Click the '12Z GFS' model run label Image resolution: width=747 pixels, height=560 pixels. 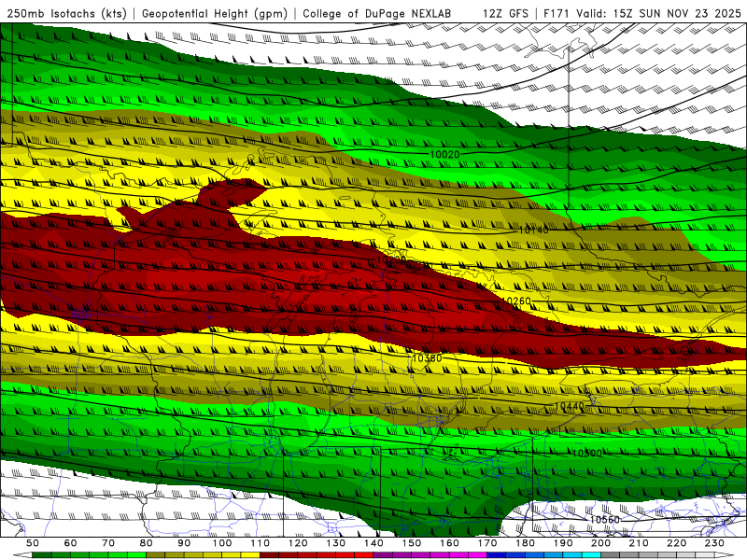506,13
